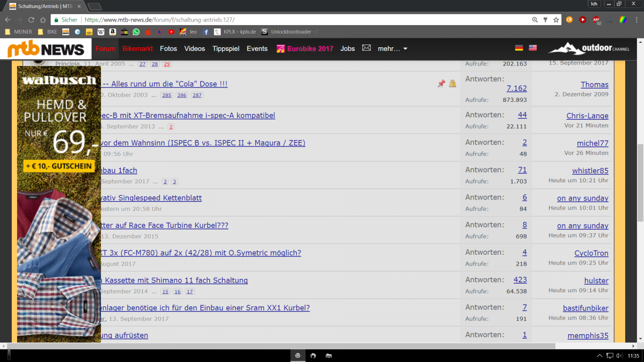
Task: Open the Jobs navigation link
Action: coord(348,48)
